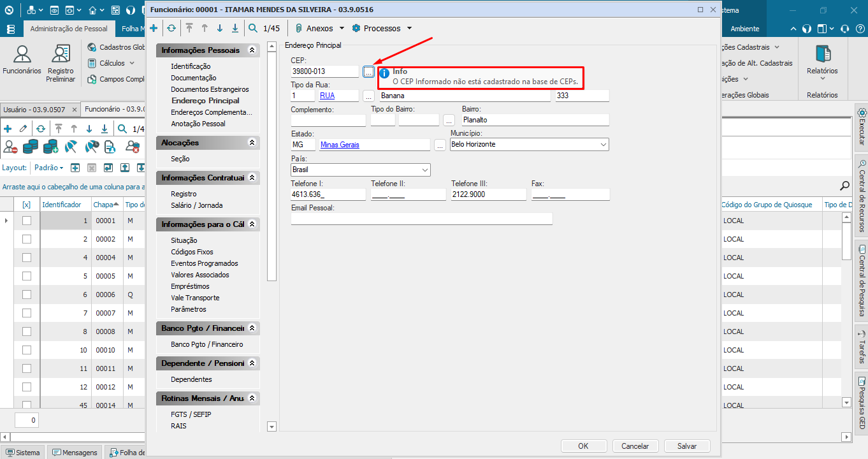Click the plus icon in background list toolbar
The height and width of the screenshot is (459, 868).
click(8, 129)
